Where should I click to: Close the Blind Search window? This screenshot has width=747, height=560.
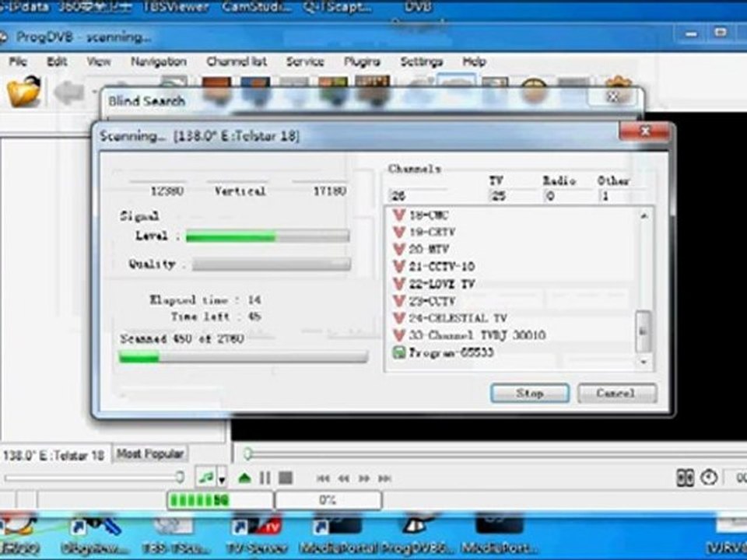pos(613,96)
